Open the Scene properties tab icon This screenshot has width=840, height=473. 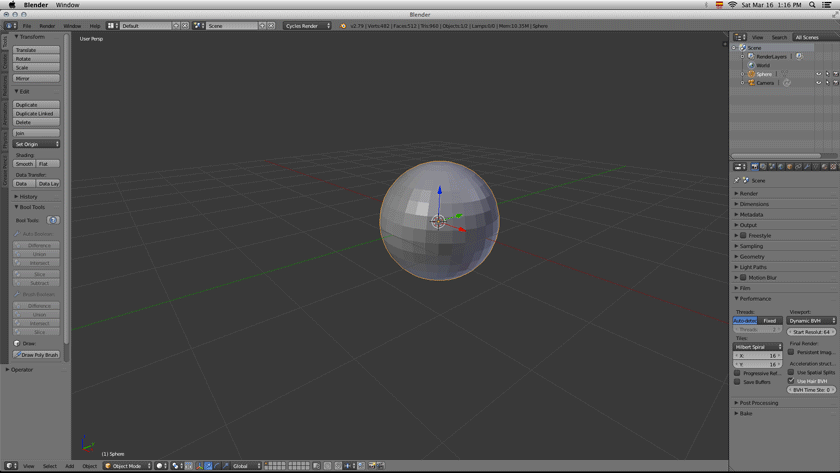pyautogui.click(x=772, y=167)
